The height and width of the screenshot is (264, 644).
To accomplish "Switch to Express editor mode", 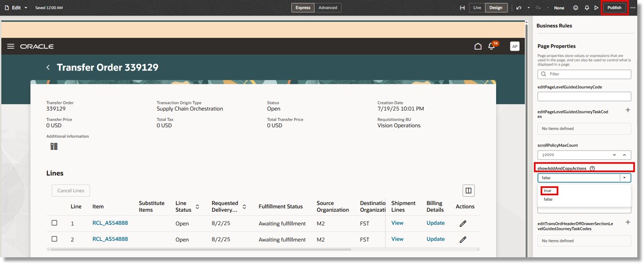I will 303,8.
